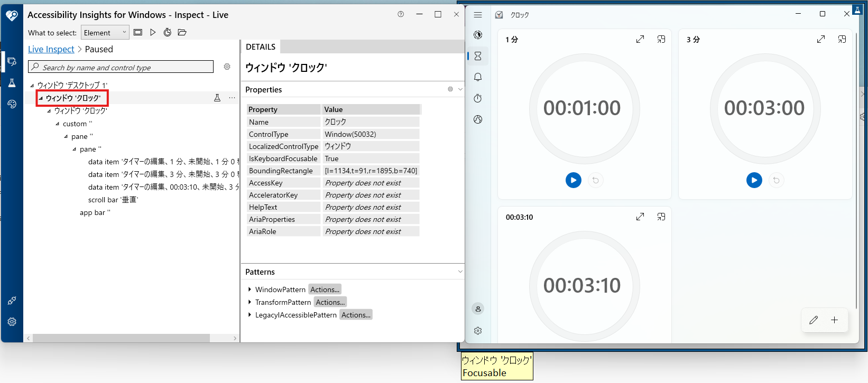
Task: Collapse the second nested ウィンドウ 'クロック' node
Action: coord(49,111)
